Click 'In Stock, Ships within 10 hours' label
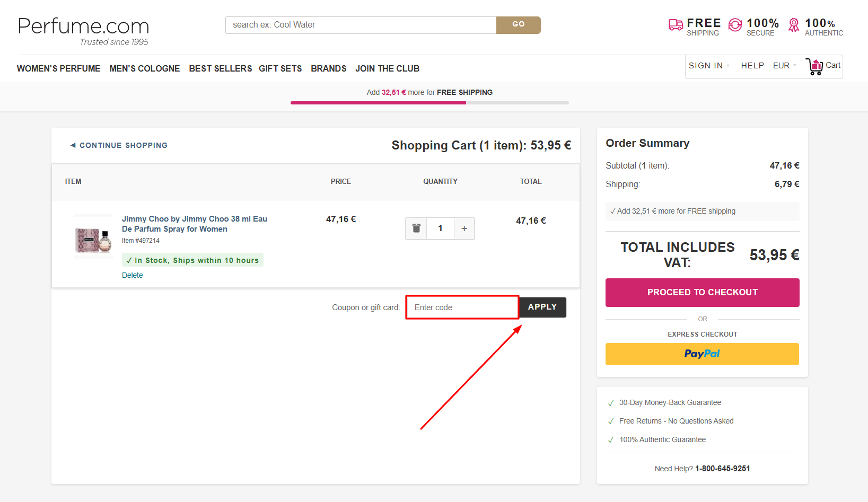Viewport: 868px width, 502px height. 192,260
